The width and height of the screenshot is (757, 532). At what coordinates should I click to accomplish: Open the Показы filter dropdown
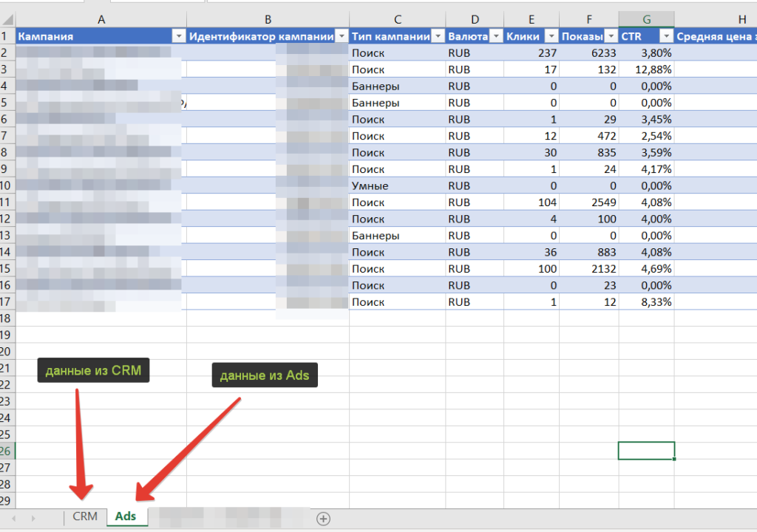(611, 36)
